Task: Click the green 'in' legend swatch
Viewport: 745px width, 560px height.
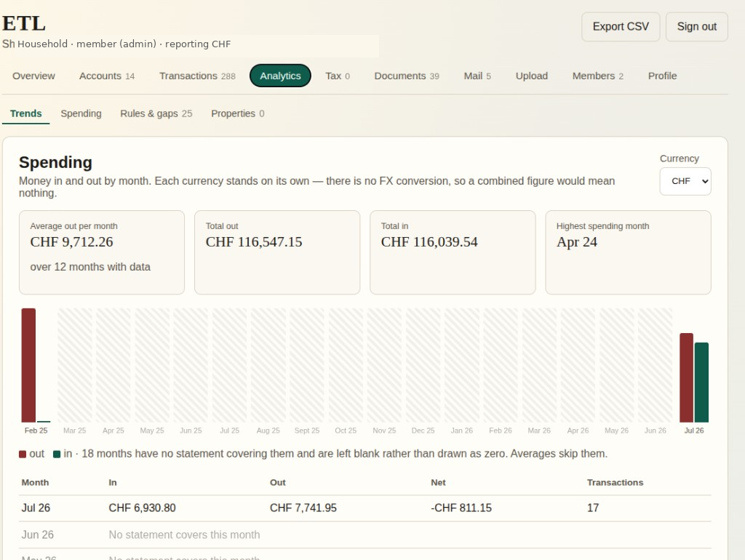Action: click(x=57, y=455)
